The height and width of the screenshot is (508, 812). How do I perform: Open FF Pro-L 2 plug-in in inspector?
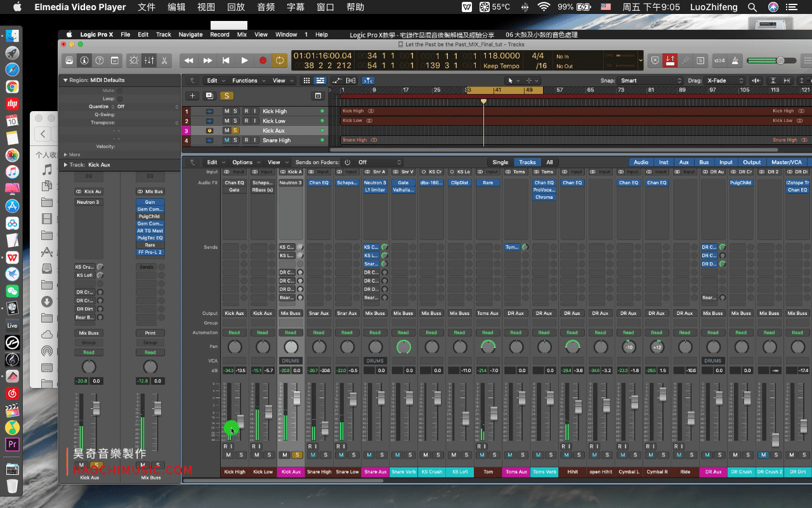pyautogui.click(x=150, y=252)
